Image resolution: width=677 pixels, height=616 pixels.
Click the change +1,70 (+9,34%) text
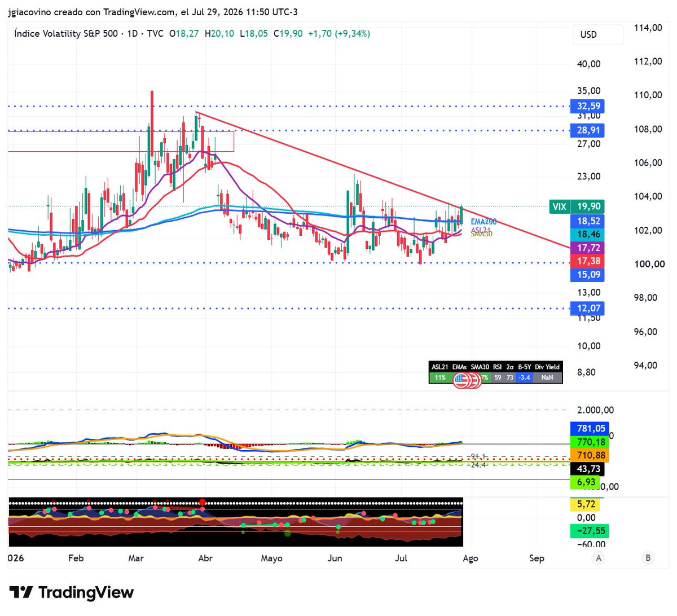click(x=339, y=33)
